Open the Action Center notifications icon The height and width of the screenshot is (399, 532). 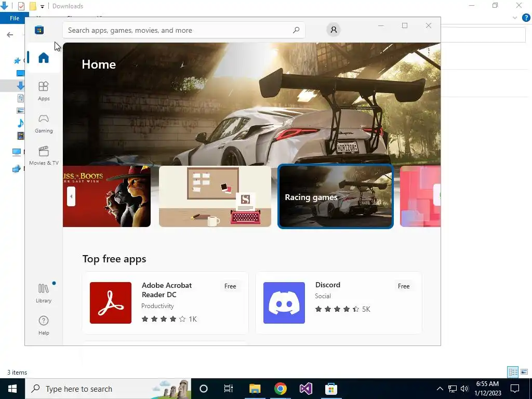[515, 389]
